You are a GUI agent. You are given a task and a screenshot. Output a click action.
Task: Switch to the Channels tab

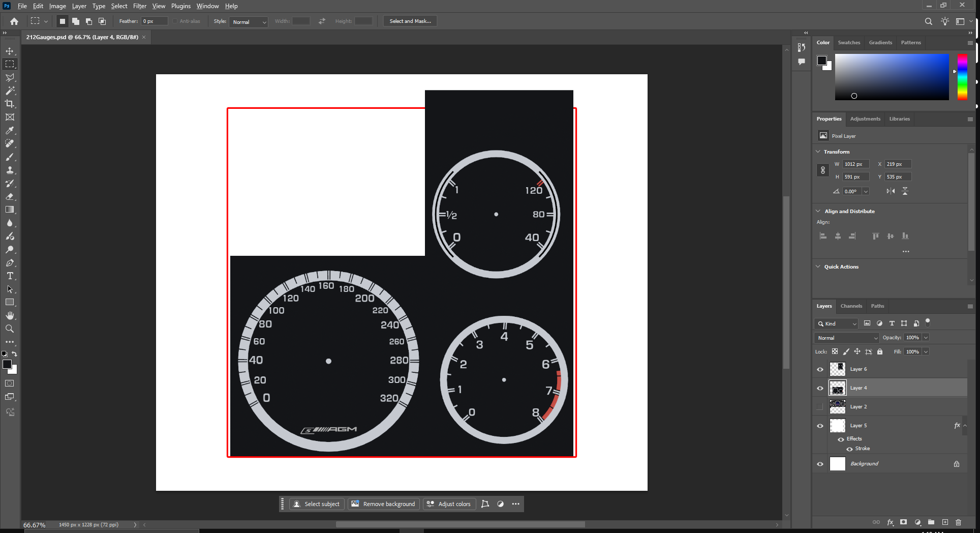click(x=851, y=306)
